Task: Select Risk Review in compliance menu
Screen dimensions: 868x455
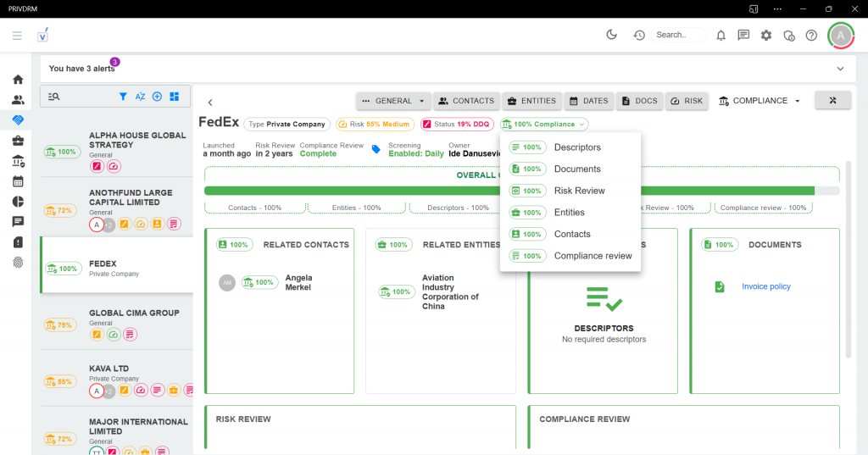Action: tap(579, 191)
